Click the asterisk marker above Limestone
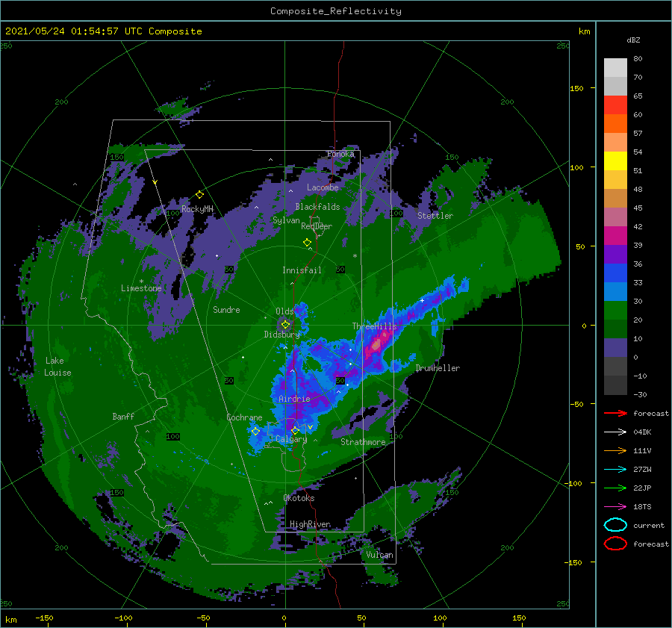The height and width of the screenshot is (628, 672). pyautogui.click(x=141, y=282)
